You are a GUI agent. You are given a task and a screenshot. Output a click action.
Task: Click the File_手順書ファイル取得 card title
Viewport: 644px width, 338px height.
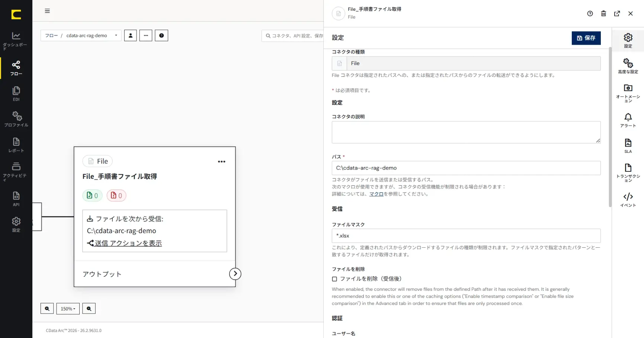pos(120,177)
